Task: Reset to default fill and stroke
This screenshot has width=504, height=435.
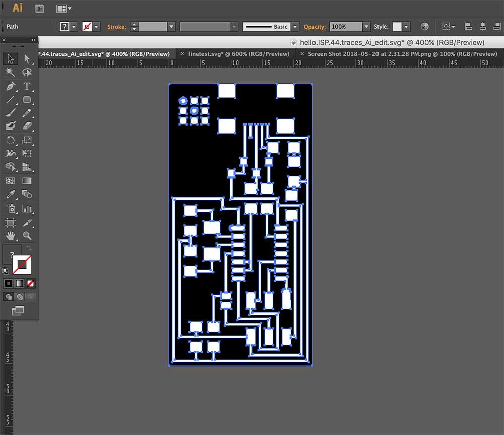Action: pos(5,271)
